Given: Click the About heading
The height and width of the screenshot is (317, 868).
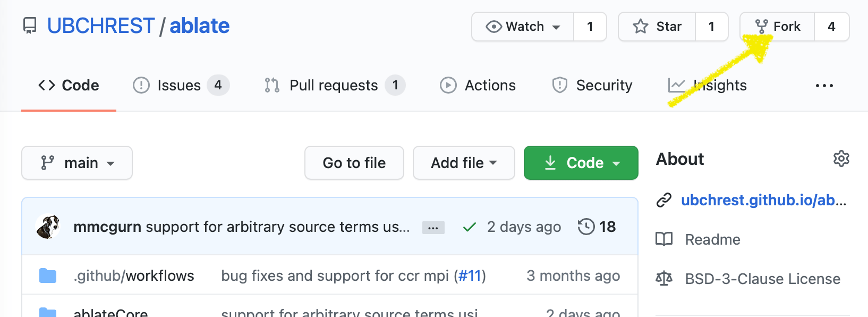Looking at the screenshot, I should (680, 159).
